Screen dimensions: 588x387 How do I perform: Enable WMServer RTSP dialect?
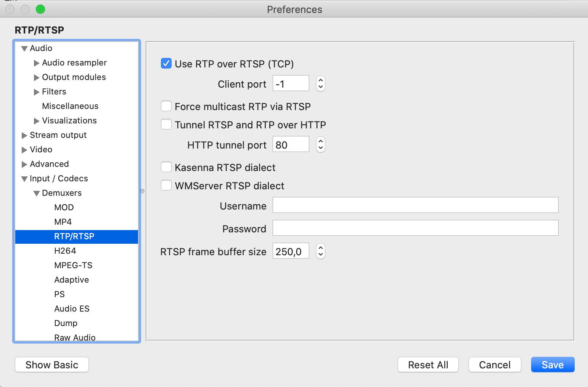click(x=166, y=185)
